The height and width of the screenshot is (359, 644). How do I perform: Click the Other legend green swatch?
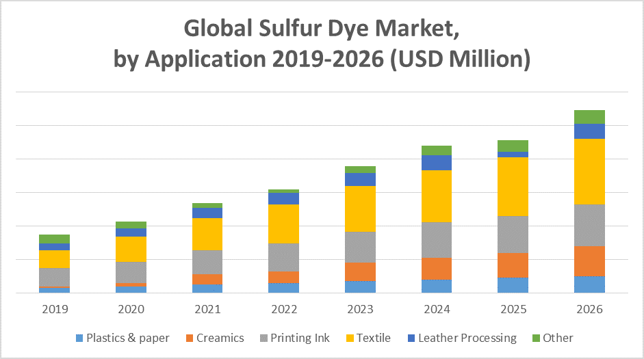[536, 338]
